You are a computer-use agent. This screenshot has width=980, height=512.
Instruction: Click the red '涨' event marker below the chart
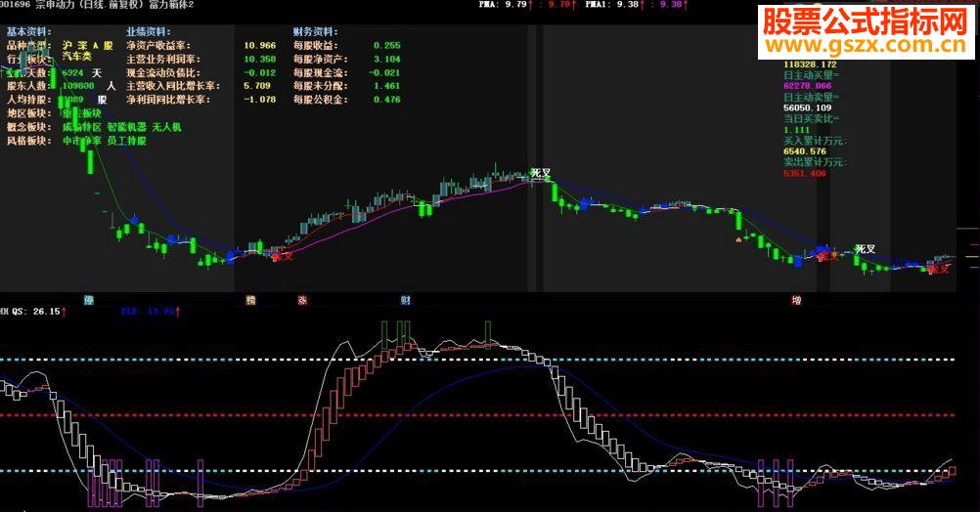point(302,300)
